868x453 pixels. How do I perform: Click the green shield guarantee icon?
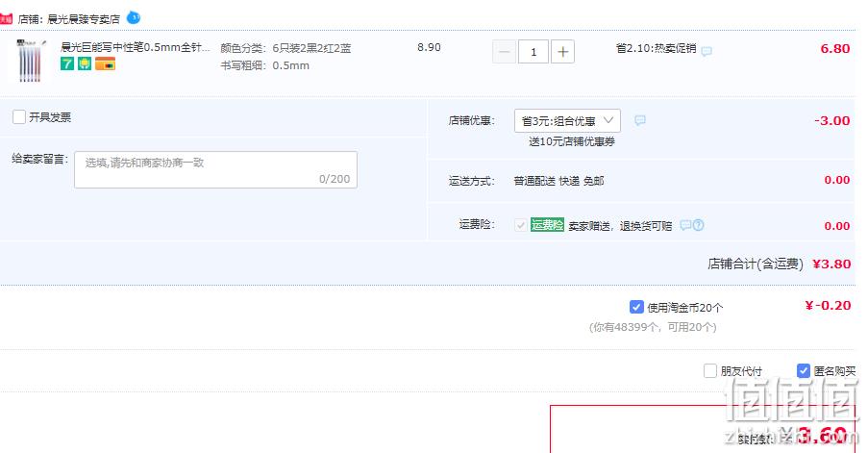[x=85, y=63]
